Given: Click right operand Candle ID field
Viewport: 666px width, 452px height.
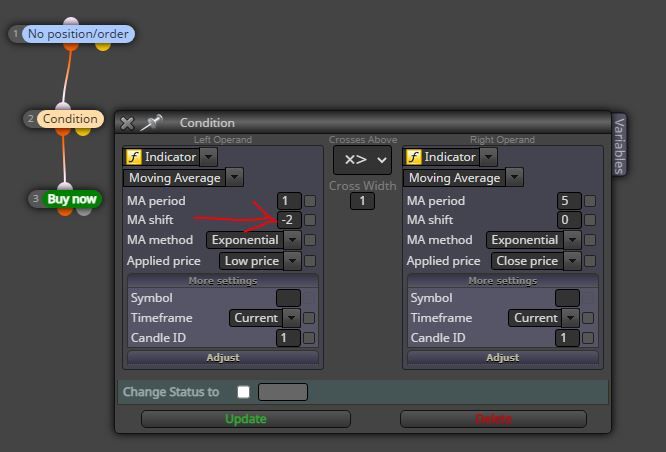Looking at the screenshot, I should pyautogui.click(x=567, y=338).
